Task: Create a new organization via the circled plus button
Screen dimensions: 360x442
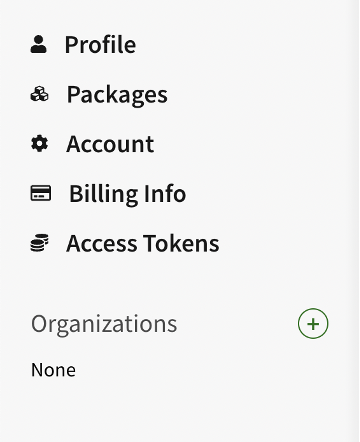Action: tap(313, 324)
